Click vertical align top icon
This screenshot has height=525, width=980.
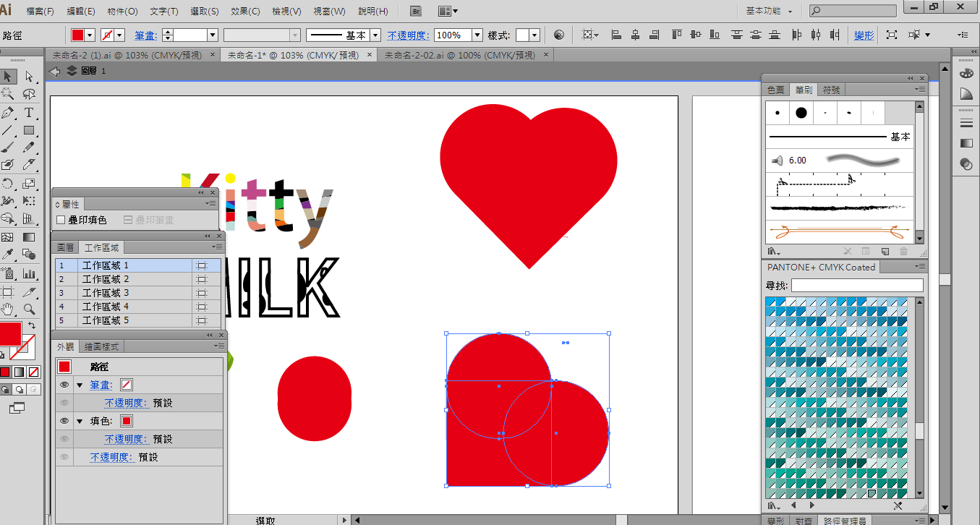click(677, 35)
